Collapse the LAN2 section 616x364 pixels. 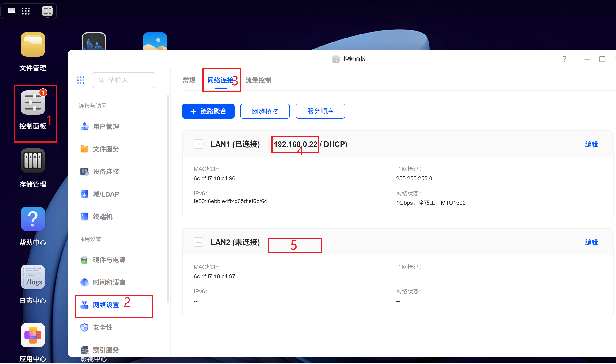(x=198, y=242)
